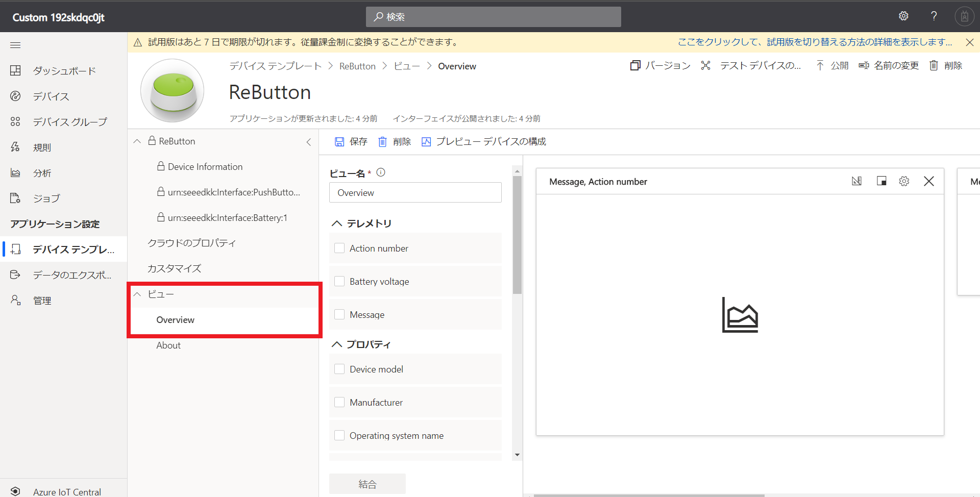Open the help question mark icon
The image size is (980, 497).
point(934,16)
